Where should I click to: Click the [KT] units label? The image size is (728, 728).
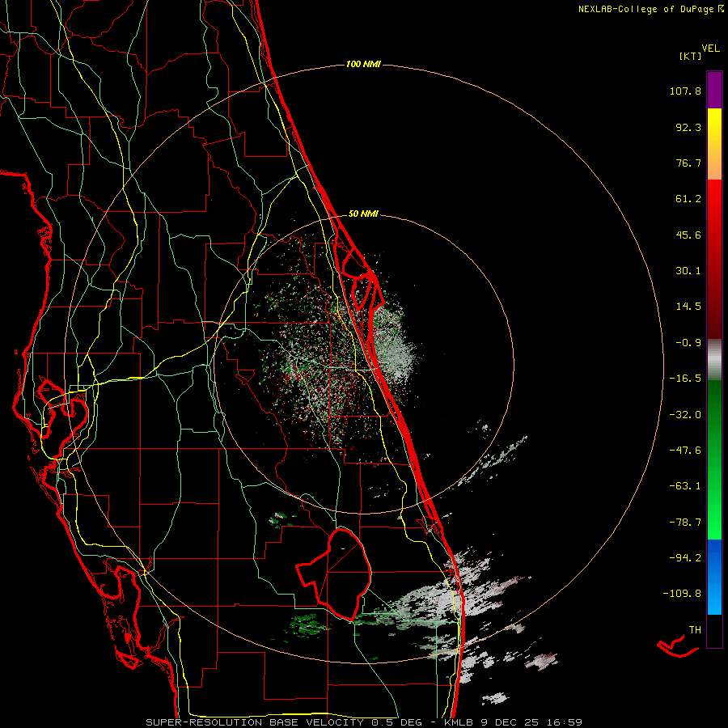[691, 56]
